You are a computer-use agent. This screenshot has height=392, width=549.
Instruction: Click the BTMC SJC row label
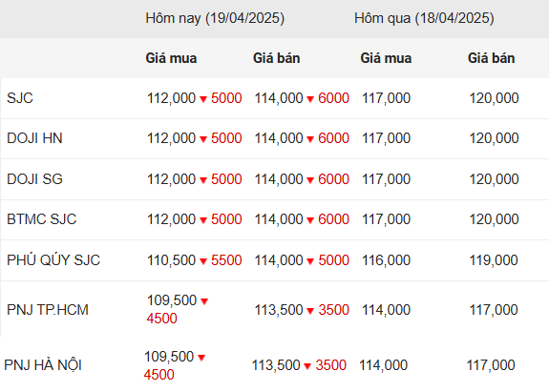pos(42,219)
